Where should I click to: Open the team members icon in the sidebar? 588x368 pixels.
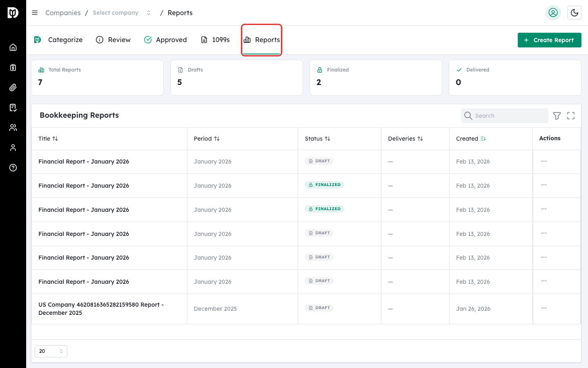(x=13, y=128)
